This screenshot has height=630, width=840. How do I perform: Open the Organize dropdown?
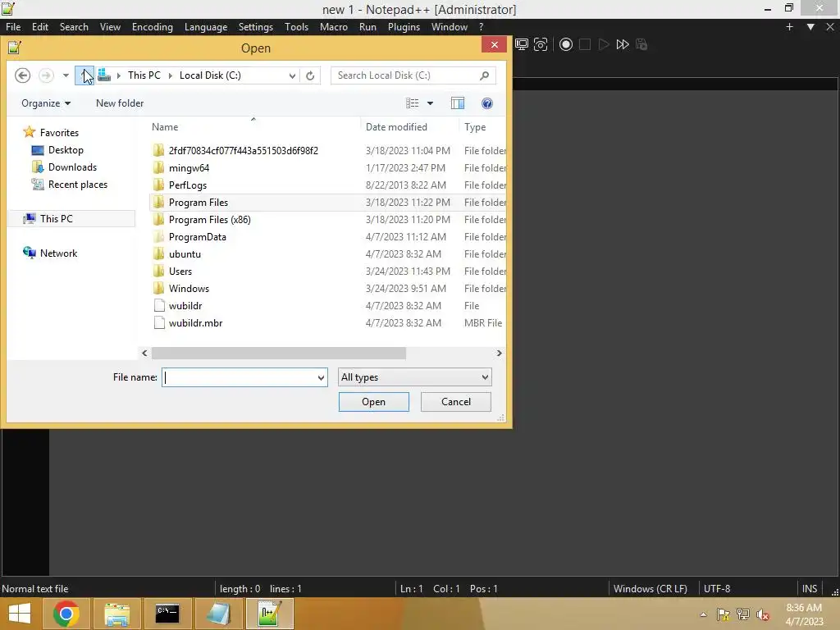pos(46,103)
